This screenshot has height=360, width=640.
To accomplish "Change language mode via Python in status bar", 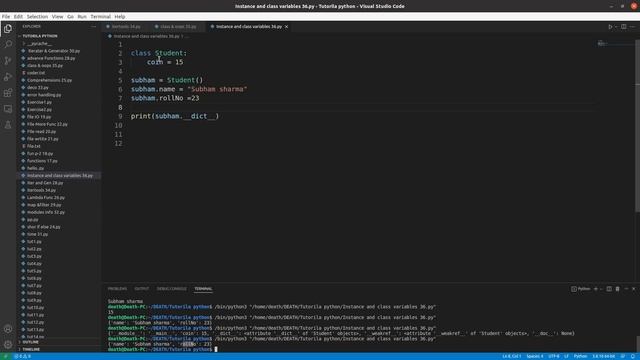I will (x=580, y=356).
